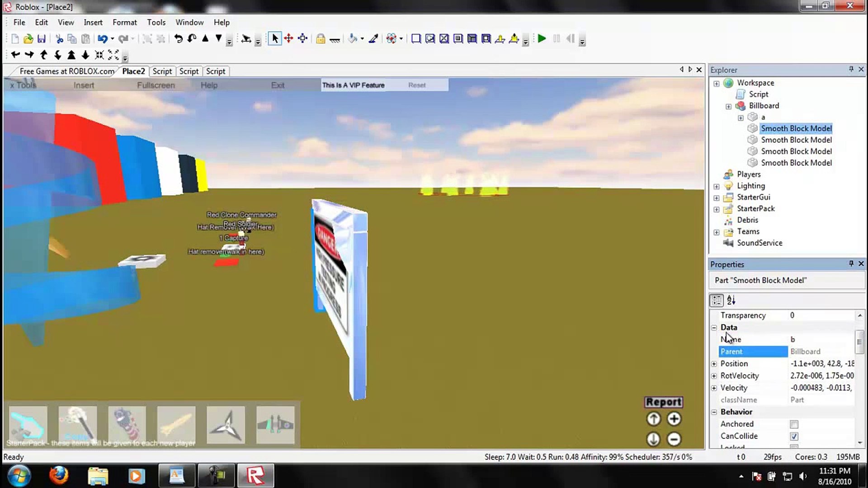The height and width of the screenshot is (488, 868).
Task: Select the Move tool in toolbar
Action: pyautogui.click(x=288, y=39)
